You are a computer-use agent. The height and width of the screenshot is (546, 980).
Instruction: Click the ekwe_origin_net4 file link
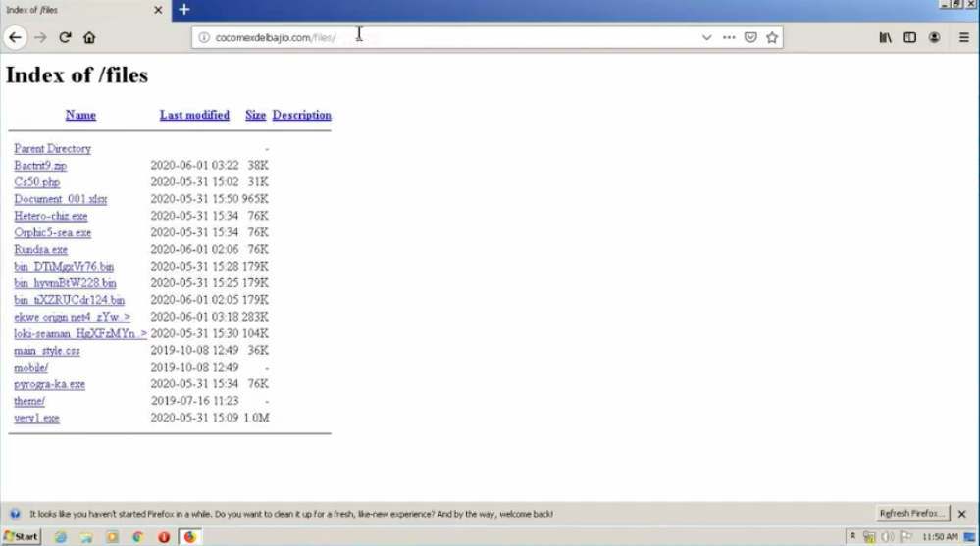73,318
